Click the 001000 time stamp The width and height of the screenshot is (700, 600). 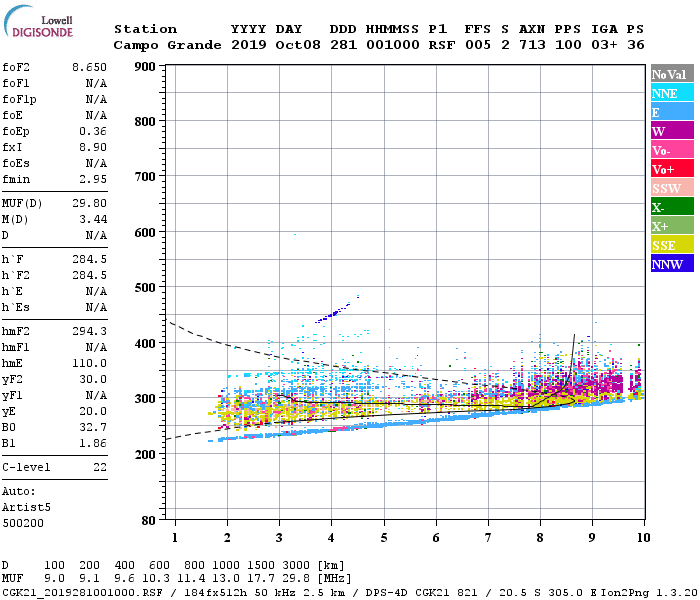[392, 45]
